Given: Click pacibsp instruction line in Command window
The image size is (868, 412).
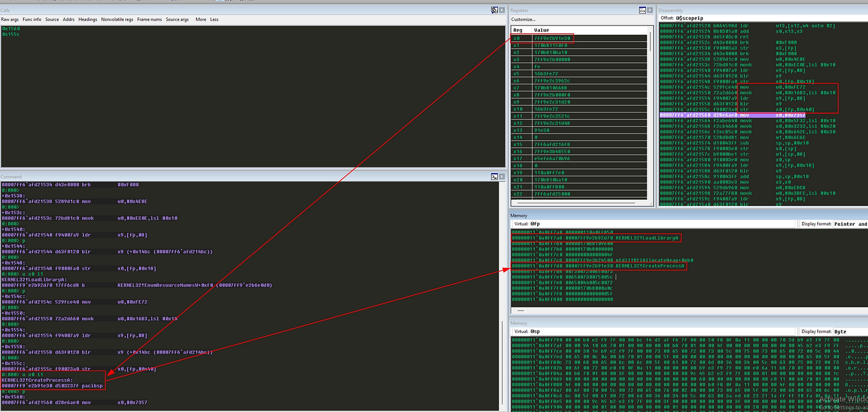Looking at the screenshot, I should (52, 385).
